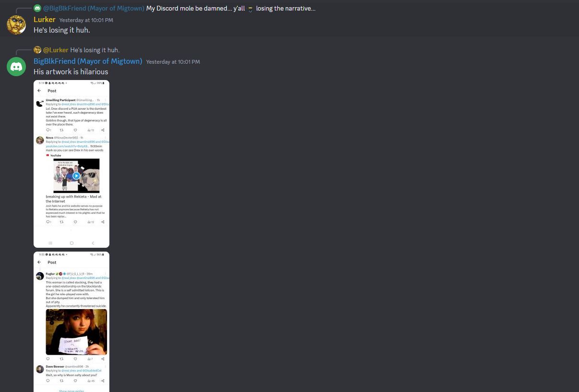Click the blue BigBlkFriend (Mayor of Migtown) username in the message header
Image resolution: width=579 pixels, height=392 pixels.
tap(88, 61)
